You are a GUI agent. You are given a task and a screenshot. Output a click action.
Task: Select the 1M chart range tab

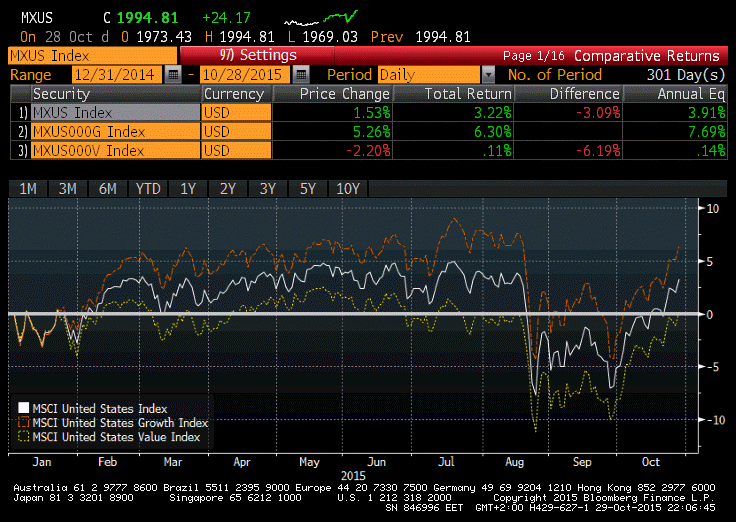click(x=28, y=189)
